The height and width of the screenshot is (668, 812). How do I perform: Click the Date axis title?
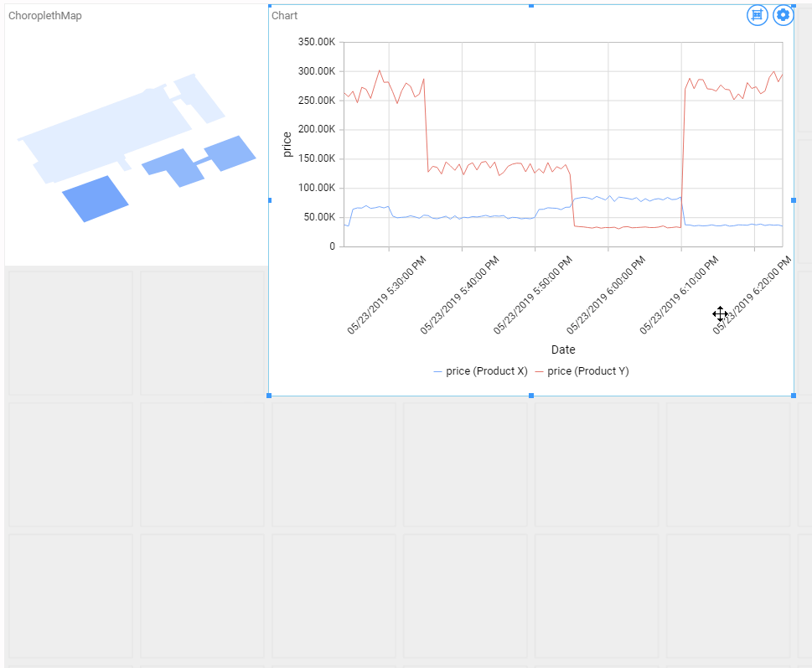coord(563,350)
